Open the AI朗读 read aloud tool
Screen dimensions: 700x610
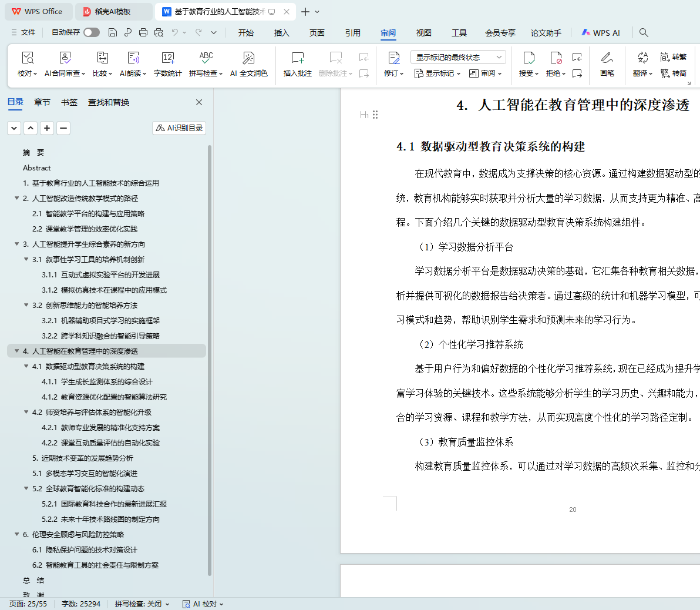[x=133, y=58]
